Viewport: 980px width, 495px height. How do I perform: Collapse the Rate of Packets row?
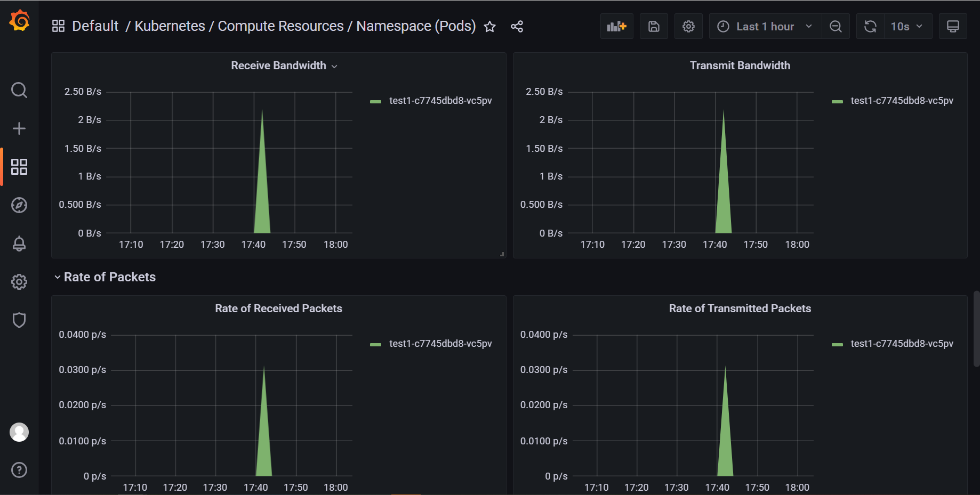(x=105, y=277)
